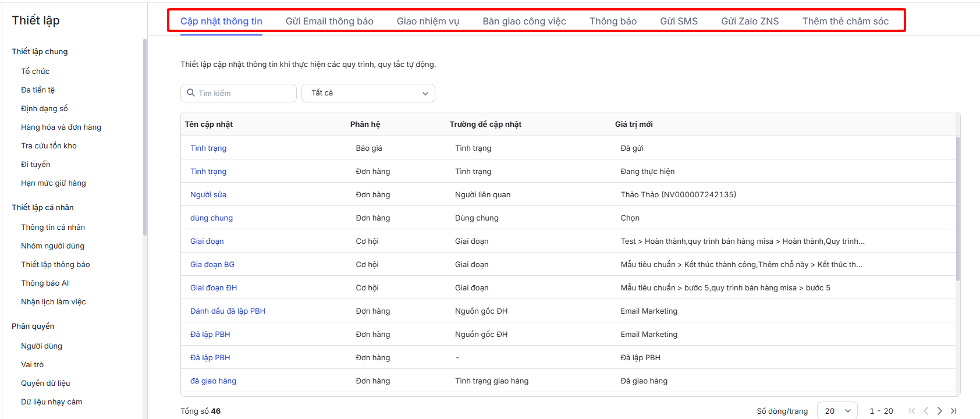The height and width of the screenshot is (419, 980).
Task: Open 'Thông tin cá nhân' settings
Action: point(53,227)
